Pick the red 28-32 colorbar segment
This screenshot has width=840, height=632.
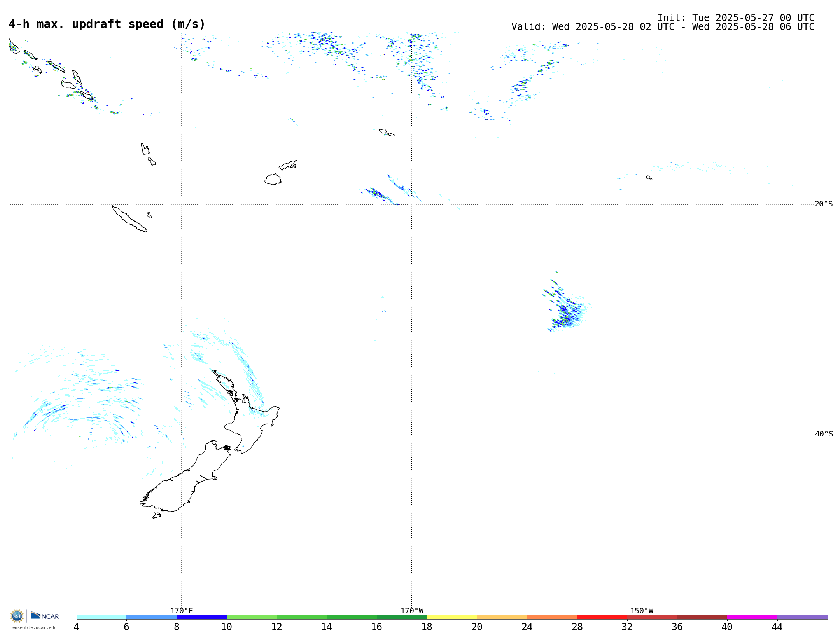pos(602,617)
